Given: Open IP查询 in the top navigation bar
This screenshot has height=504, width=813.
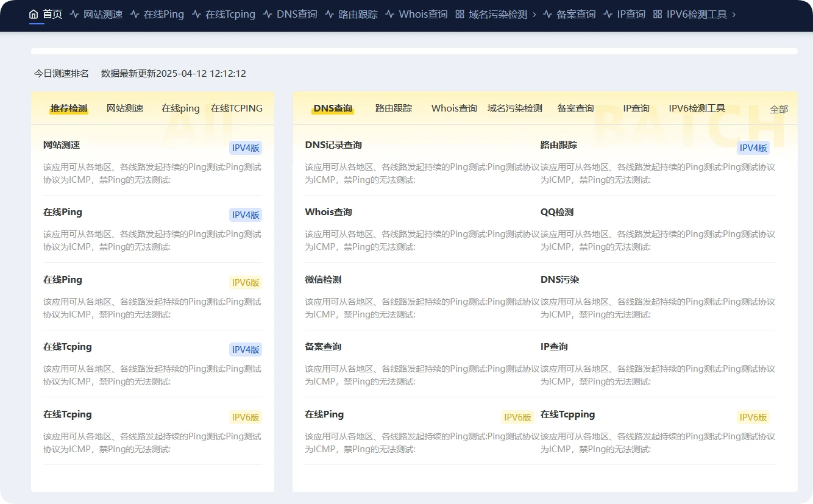Looking at the screenshot, I should click(631, 14).
